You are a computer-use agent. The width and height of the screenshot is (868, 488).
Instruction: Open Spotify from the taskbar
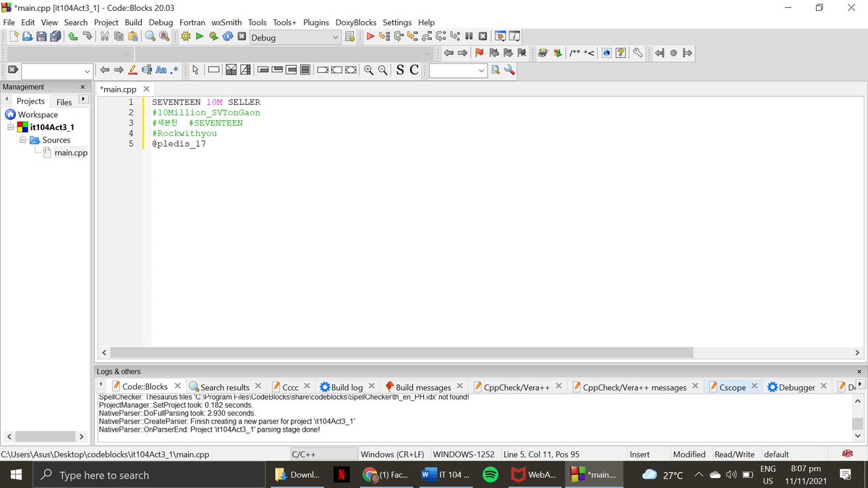(490, 475)
